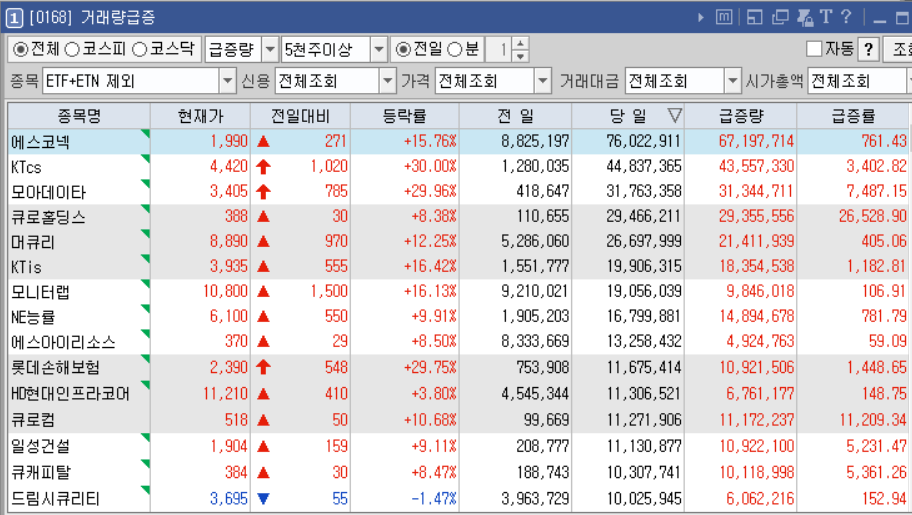Click 큐로홀딩스 surge rate 26,528.90
Screen dimensions: 912x515
coord(872,216)
